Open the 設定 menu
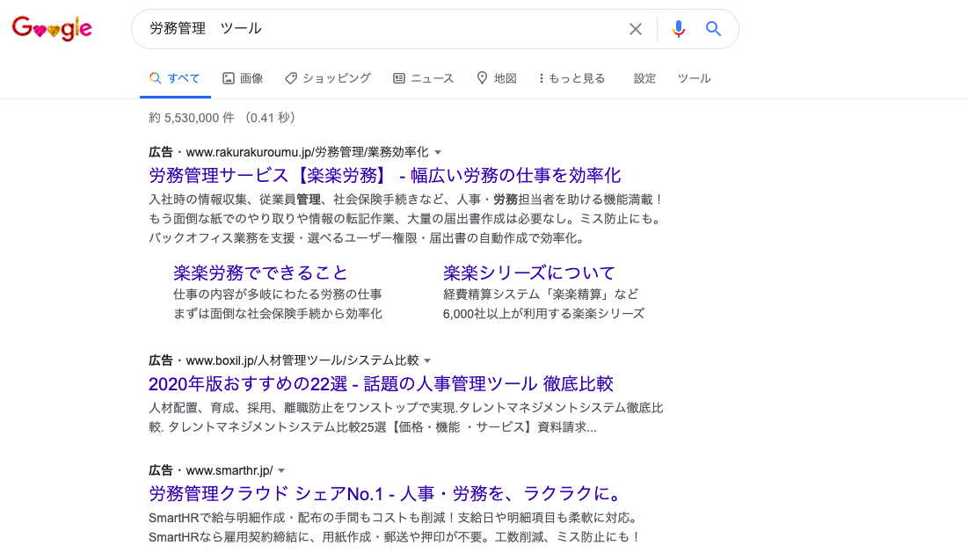 click(x=644, y=77)
